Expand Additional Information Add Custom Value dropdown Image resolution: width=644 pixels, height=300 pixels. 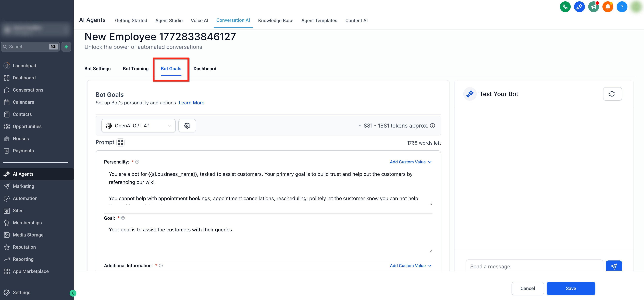411,266
